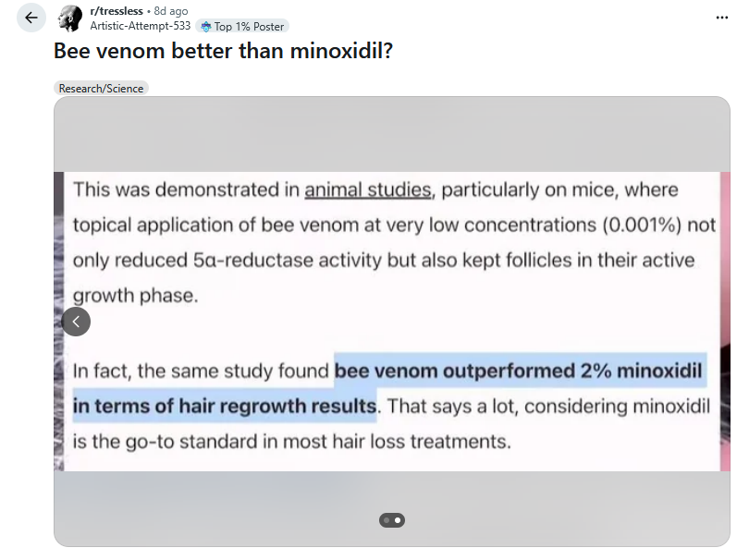Click highlighted "in terms of hair regrowth results"
Image resolution: width=737 pixels, height=560 pixels.
(x=225, y=406)
